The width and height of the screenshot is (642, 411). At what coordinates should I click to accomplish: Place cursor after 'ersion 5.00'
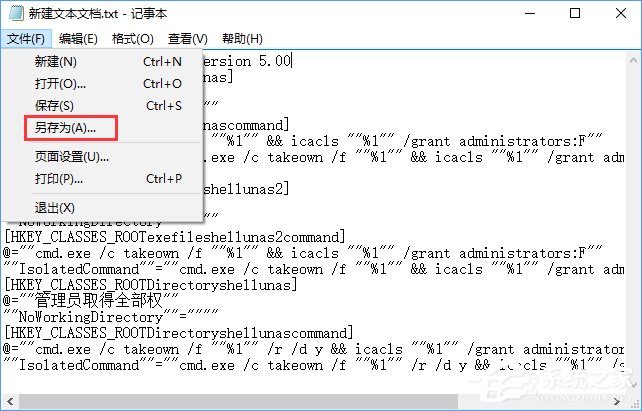tap(292, 61)
